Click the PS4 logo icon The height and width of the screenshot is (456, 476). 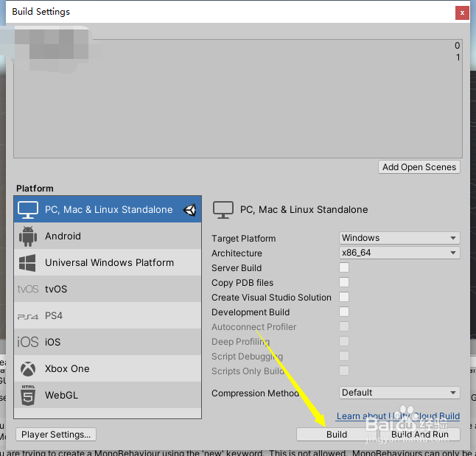tap(28, 316)
